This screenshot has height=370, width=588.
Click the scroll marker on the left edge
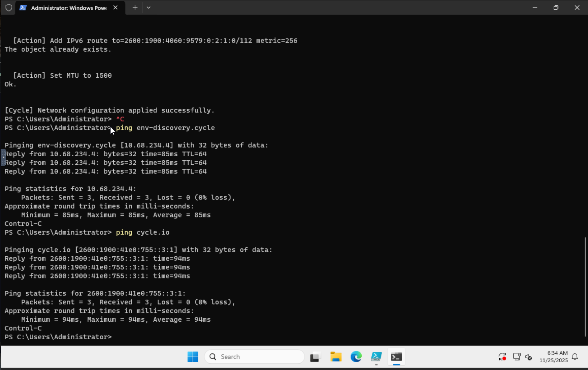3,157
